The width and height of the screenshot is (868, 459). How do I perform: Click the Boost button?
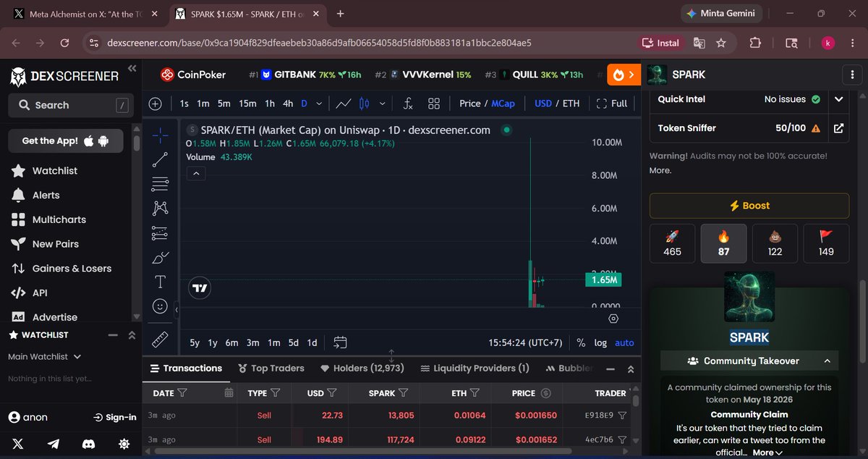[749, 206]
